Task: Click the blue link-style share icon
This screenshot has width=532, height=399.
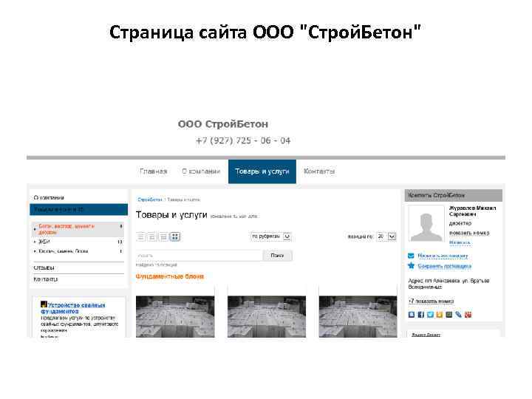Action: 459,315
